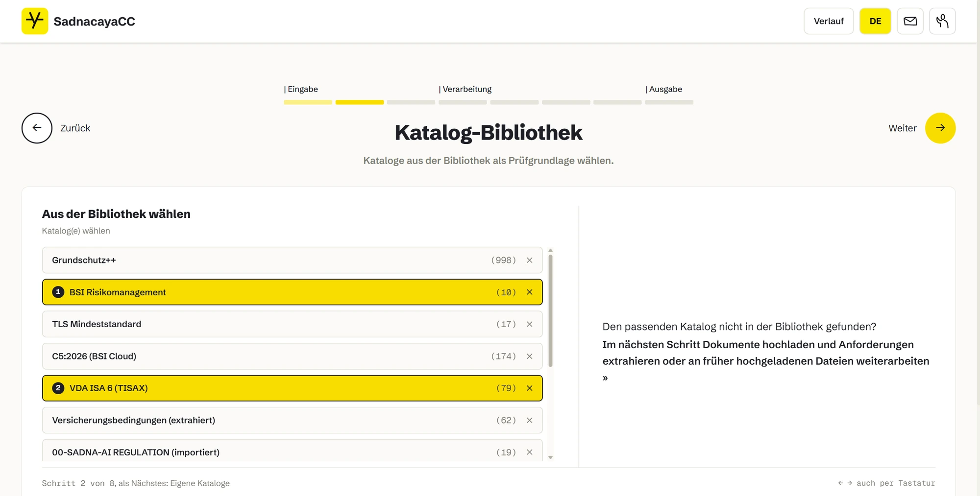This screenshot has height=496, width=980.
Task: Switch language with DE button
Action: (875, 21)
